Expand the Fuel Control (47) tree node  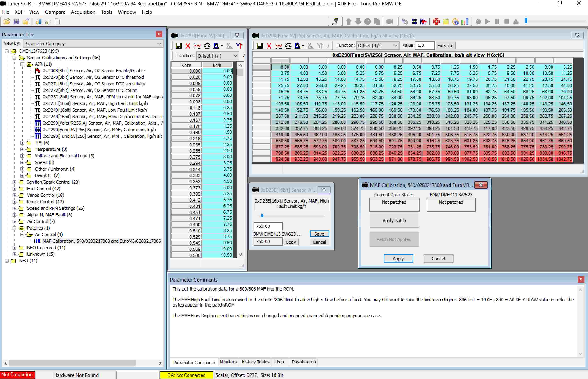coord(15,189)
